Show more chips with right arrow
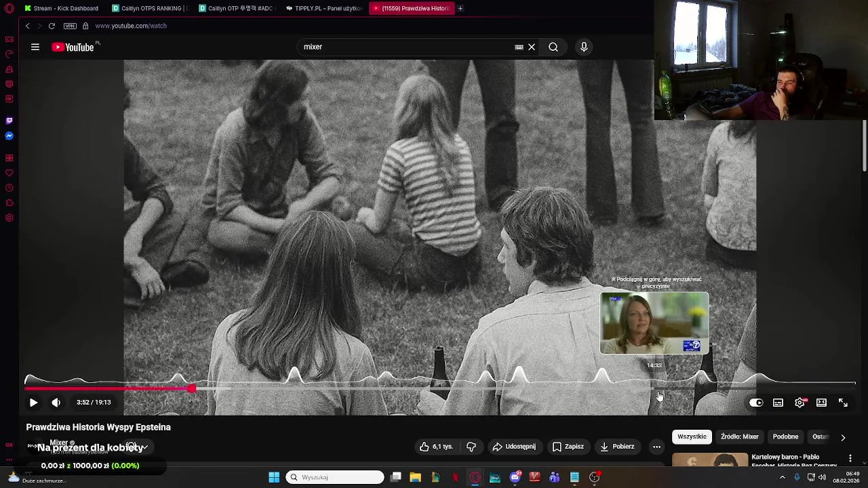 pyautogui.click(x=843, y=437)
